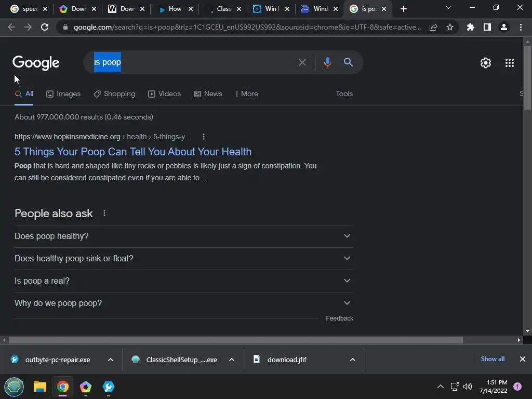Open the More search filters menu
The height and width of the screenshot is (399, 532).
tap(247, 94)
